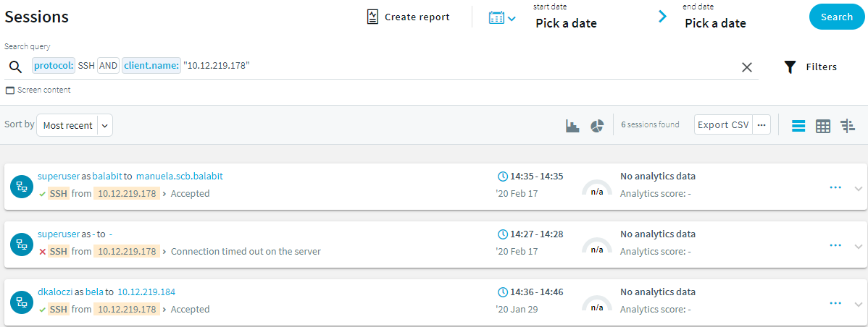
Task: Pick a start date
Action: 566,23
